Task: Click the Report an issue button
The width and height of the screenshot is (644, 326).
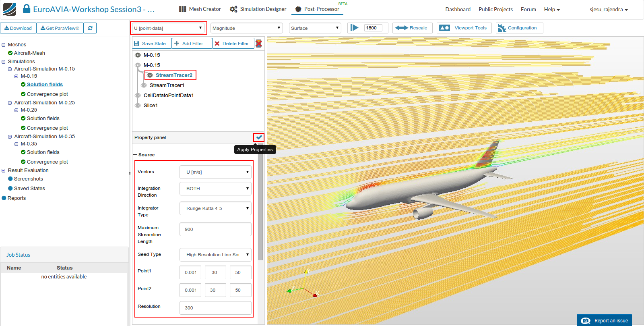Action: (x=604, y=320)
